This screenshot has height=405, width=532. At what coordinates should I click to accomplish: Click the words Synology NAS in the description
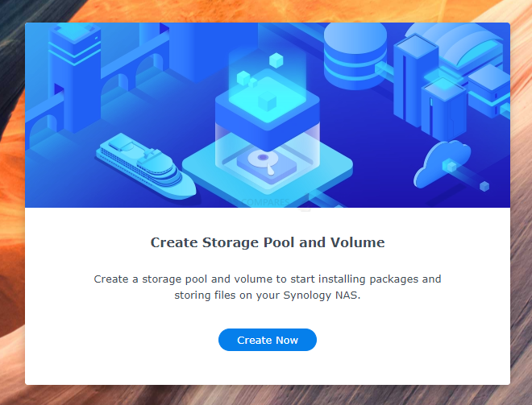click(x=322, y=295)
